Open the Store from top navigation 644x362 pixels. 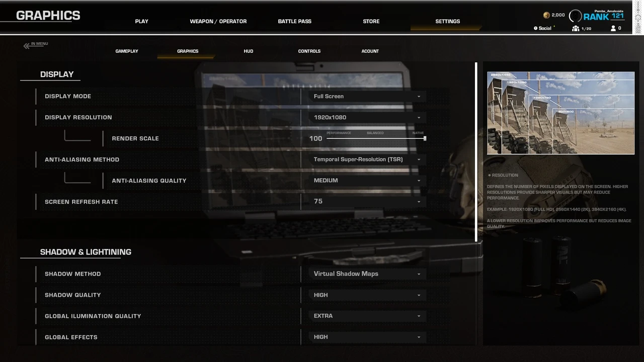pyautogui.click(x=371, y=22)
